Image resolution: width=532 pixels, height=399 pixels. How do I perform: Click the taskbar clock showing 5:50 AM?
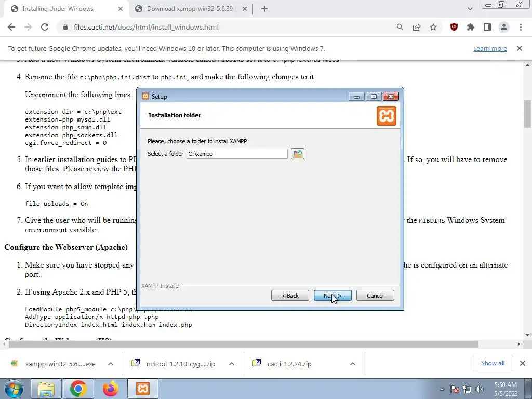[506, 389]
